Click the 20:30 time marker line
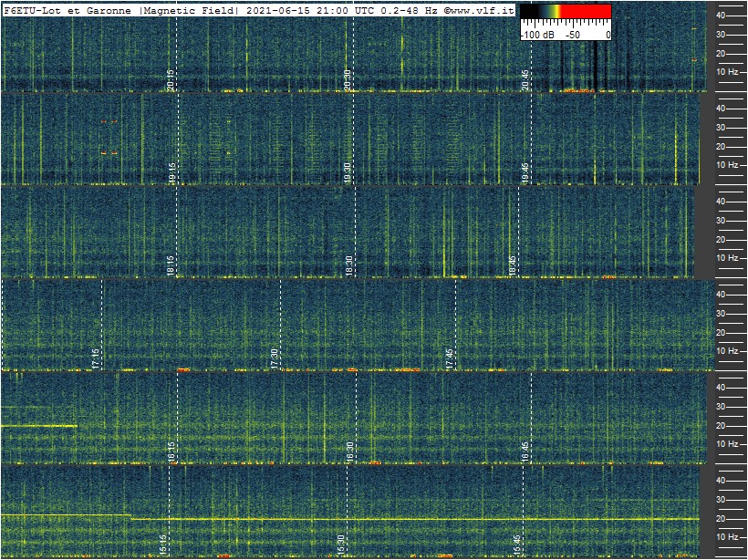Screen dimensions: 748x560 coord(354,46)
